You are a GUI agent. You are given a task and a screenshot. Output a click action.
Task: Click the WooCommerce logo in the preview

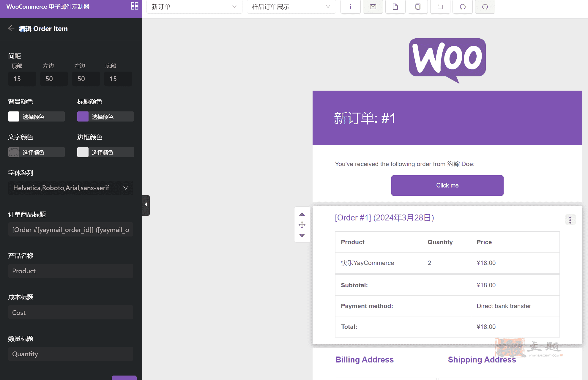click(447, 61)
